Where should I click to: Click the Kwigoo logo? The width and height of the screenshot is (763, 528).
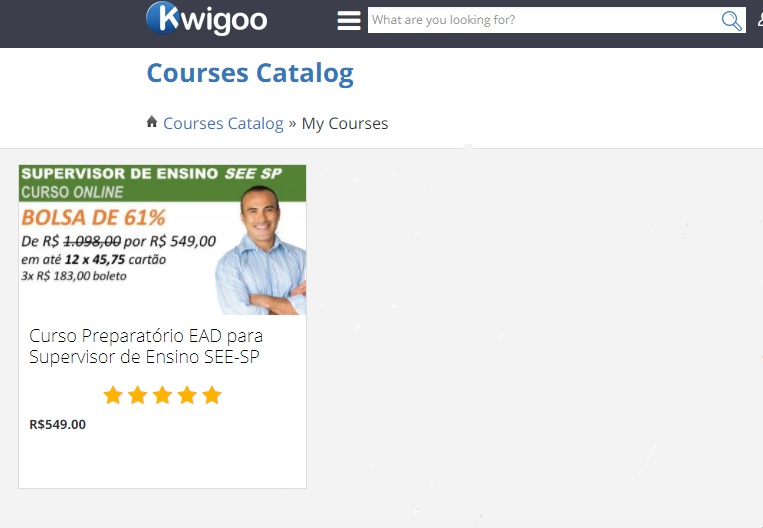(x=206, y=18)
